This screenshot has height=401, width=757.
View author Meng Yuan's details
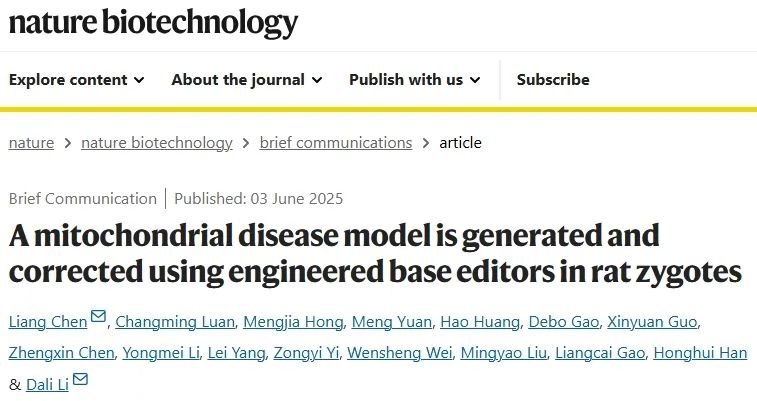(392, 322)
